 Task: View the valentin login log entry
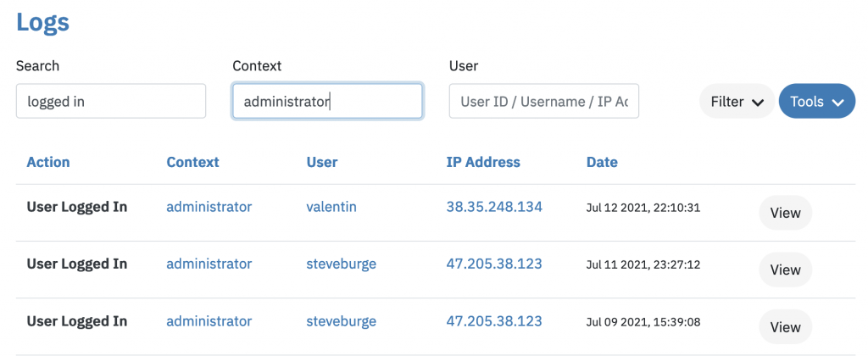click(785, 213)
